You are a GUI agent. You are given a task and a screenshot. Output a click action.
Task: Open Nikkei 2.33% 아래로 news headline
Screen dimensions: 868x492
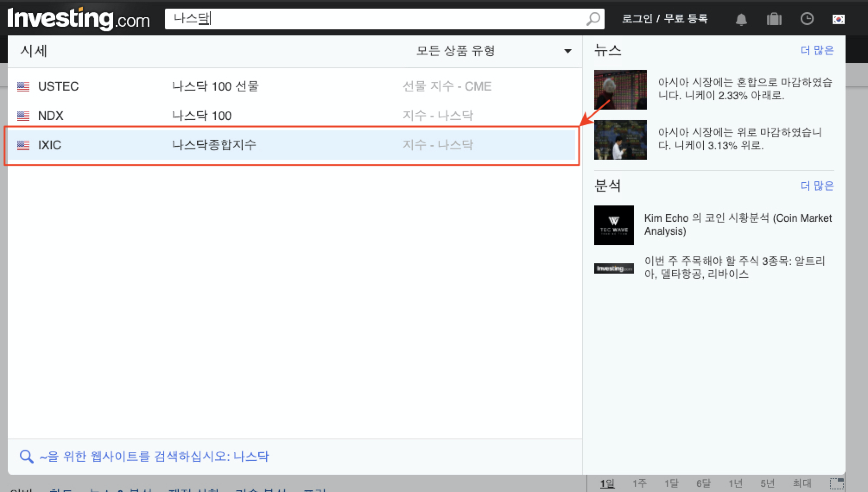[x=744, y=89]
